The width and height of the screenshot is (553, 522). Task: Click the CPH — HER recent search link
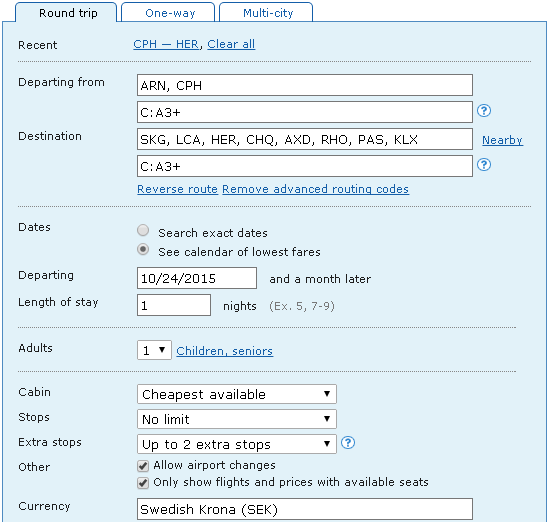coord(166,44)
